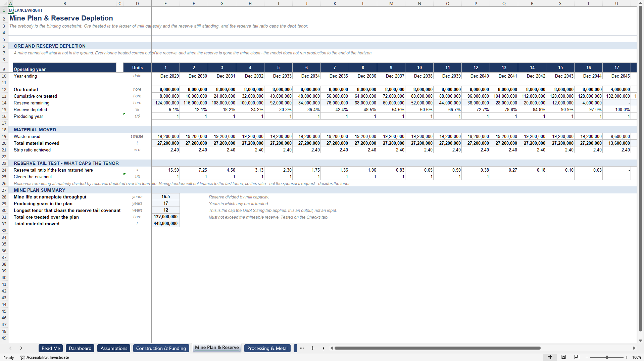
Task: Switch to Normal view in status bar
Action: (550, 357)
